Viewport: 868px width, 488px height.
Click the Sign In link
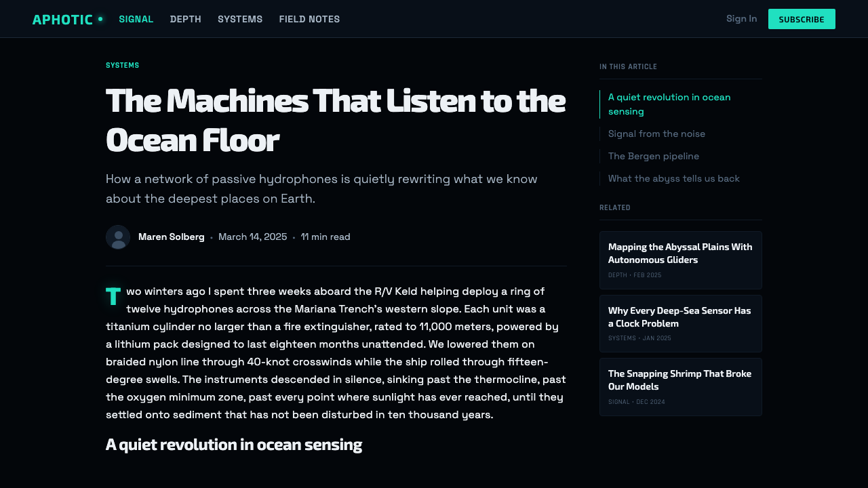[741, 19]
